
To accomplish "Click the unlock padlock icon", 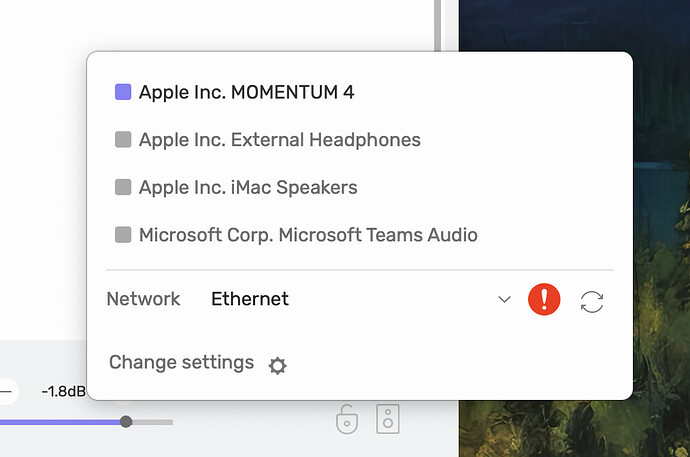I will click(347, 419).
